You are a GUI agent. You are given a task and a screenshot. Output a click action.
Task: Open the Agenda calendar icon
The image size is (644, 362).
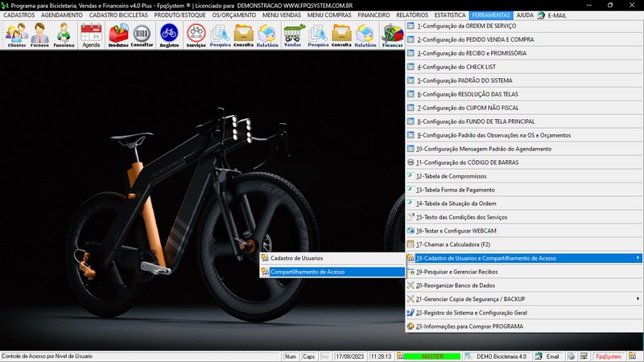point(91,35)
